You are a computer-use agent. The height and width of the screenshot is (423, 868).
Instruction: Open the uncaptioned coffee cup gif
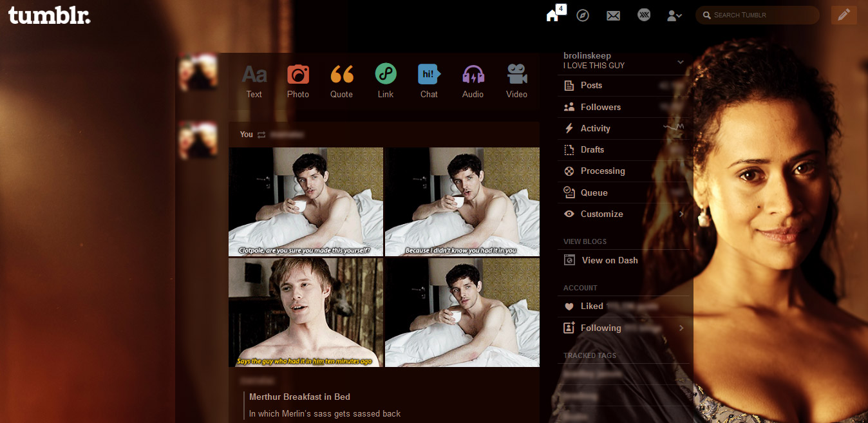[462, 312]
